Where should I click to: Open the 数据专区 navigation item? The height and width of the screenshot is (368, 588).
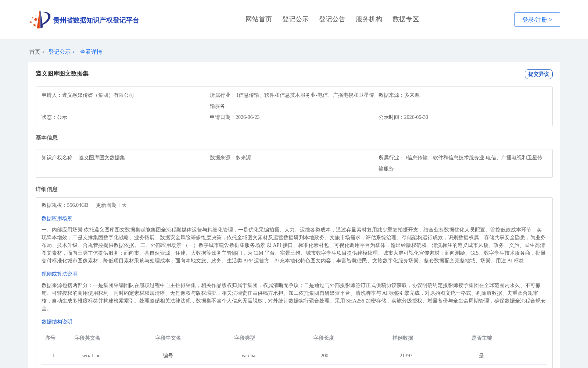click(406, 19)
